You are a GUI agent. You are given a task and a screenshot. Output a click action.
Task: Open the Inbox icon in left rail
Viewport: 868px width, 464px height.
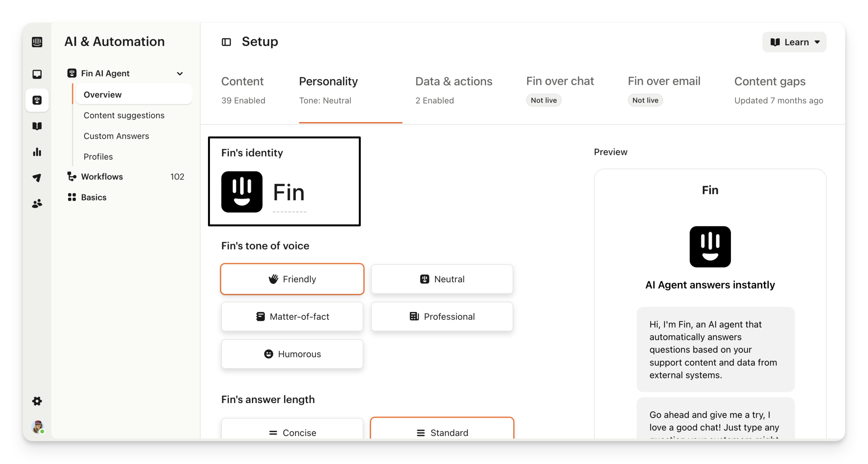point(37,74)
